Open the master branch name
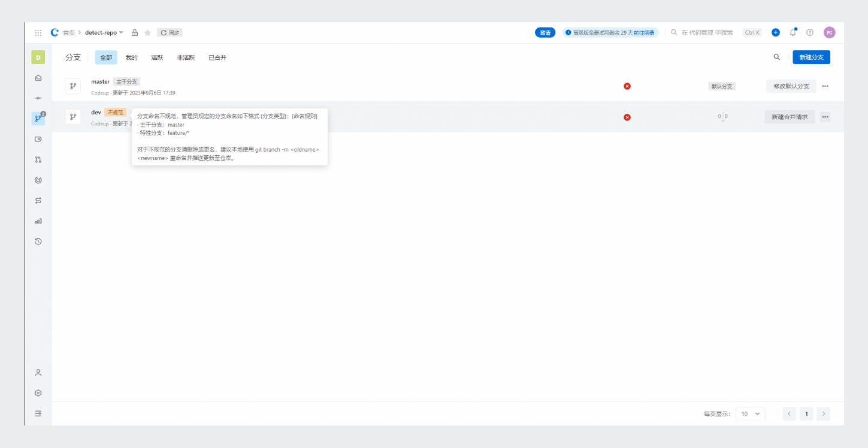 point(100,81)
